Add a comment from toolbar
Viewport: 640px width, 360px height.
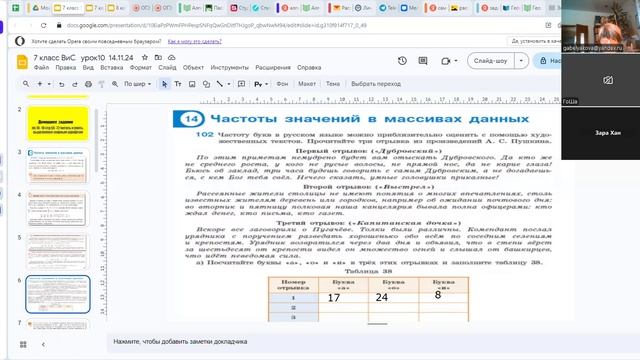242,84
